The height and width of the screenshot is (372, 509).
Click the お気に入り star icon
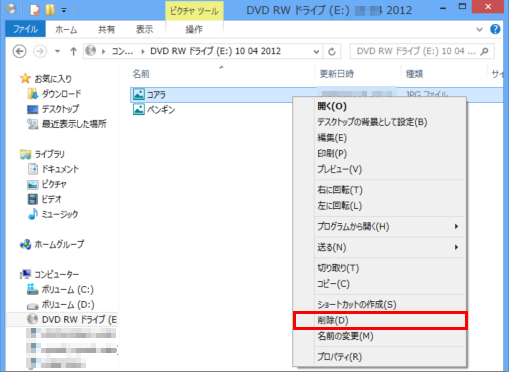tap(25, 79)
